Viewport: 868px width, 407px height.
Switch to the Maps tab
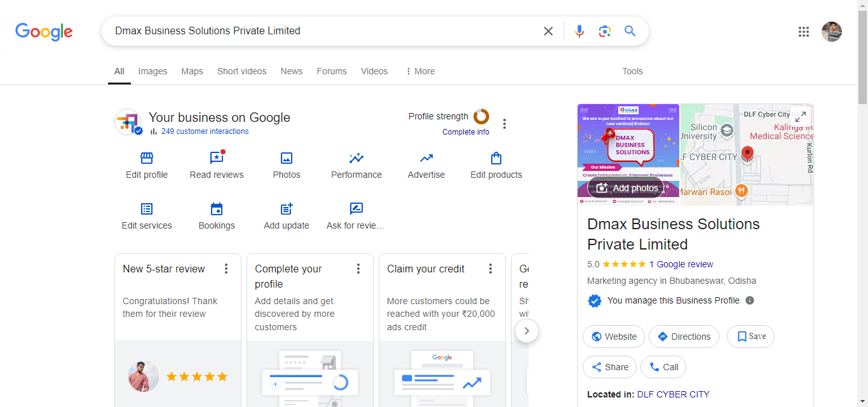click(x=192, y=71)
